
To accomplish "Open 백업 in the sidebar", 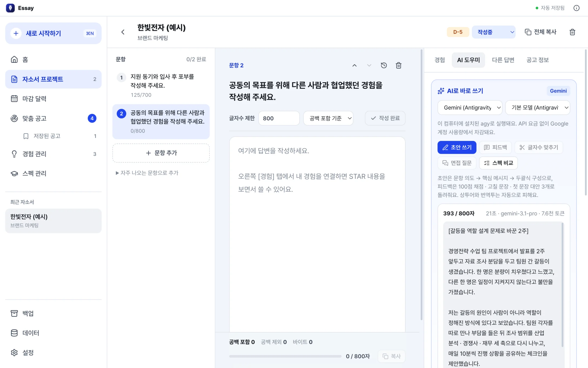I will (x=53, y=313).
